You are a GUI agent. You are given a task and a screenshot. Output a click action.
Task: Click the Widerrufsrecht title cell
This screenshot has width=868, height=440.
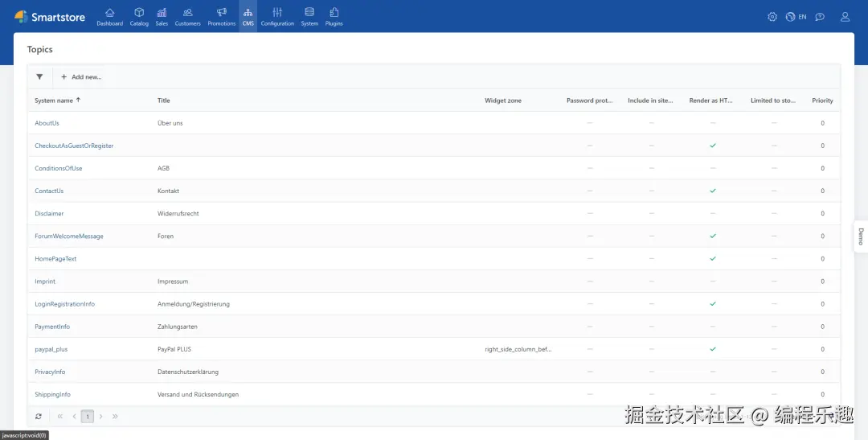(178, 213)
